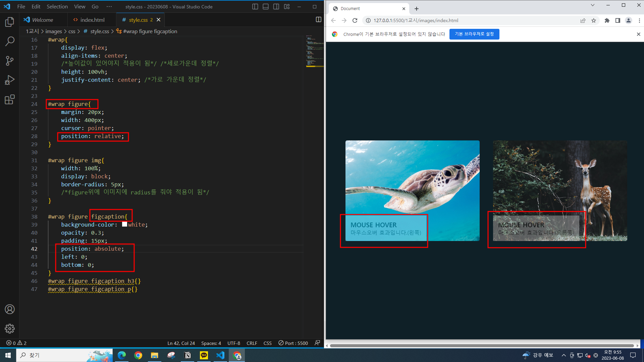Expand the hidden menu items ellipsis
The width and height of the screenshot is (644, 362).
point(109,7)
